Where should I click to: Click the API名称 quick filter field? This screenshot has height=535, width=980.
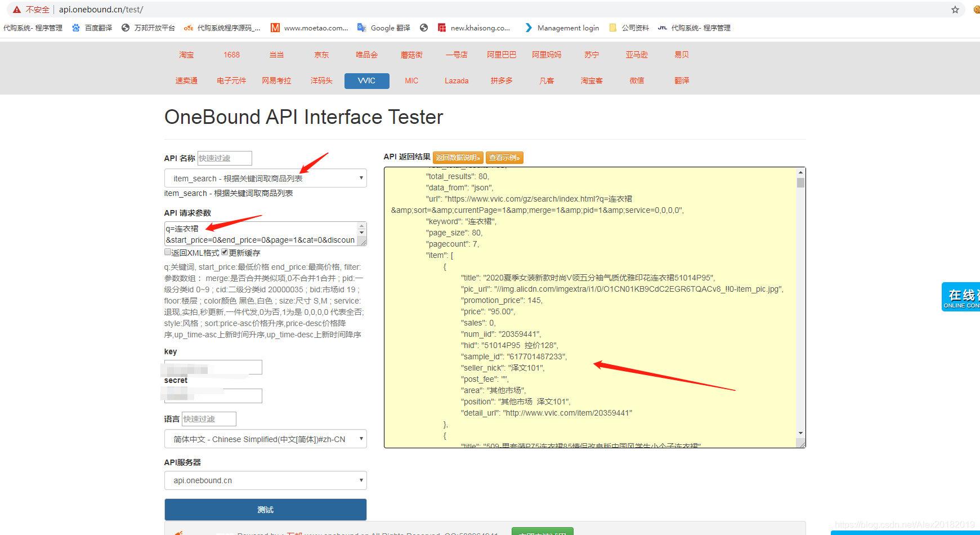tap(225, 158)
